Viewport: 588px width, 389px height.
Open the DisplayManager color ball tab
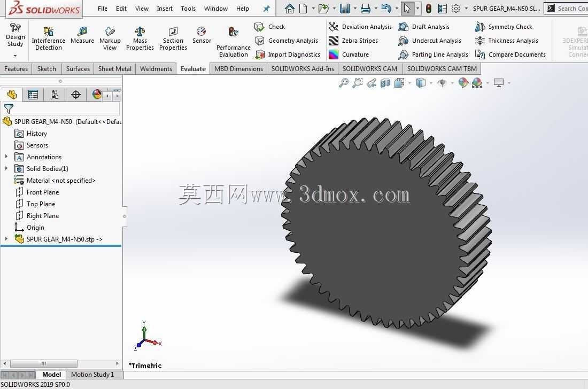96,95
